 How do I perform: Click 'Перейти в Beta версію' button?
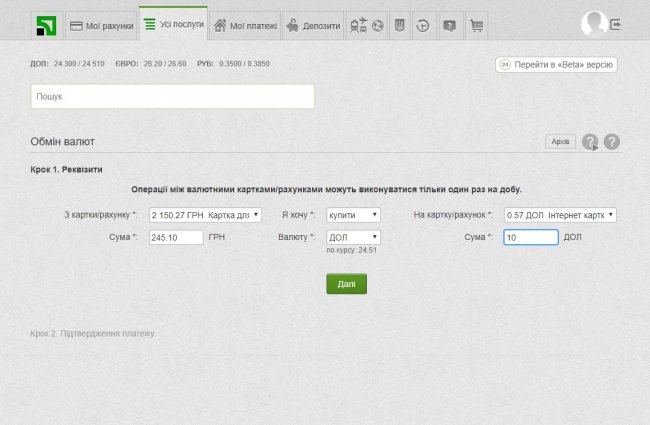point(556,64)
